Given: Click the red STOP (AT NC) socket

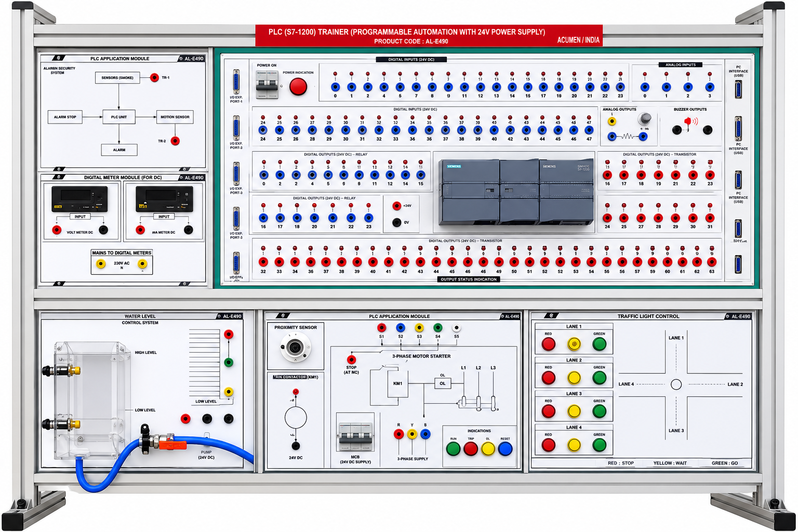Looking at the screenshot, I should pos(352,360).
